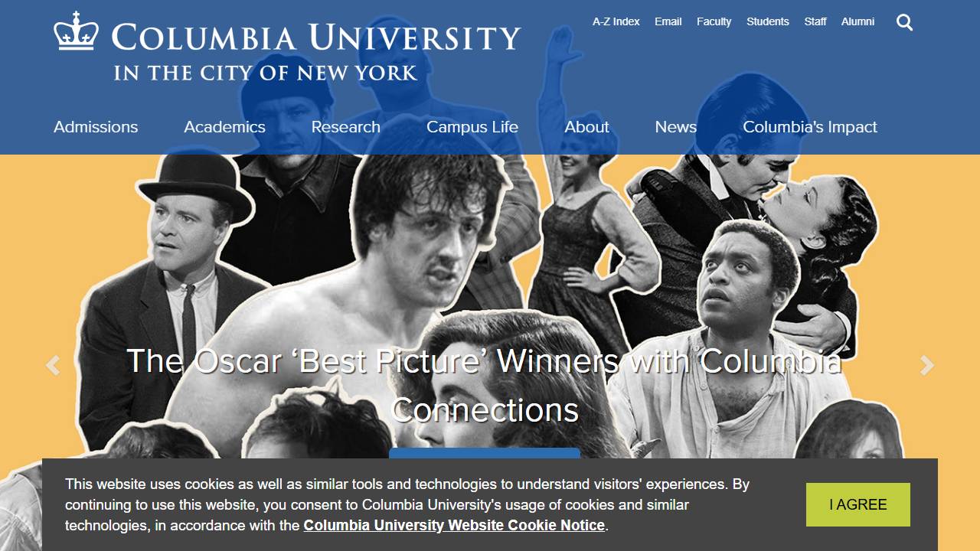This screenshot has height=551, width=980.
Task: Accept cookies with I AGREE button
Action: tap(858, 504)
